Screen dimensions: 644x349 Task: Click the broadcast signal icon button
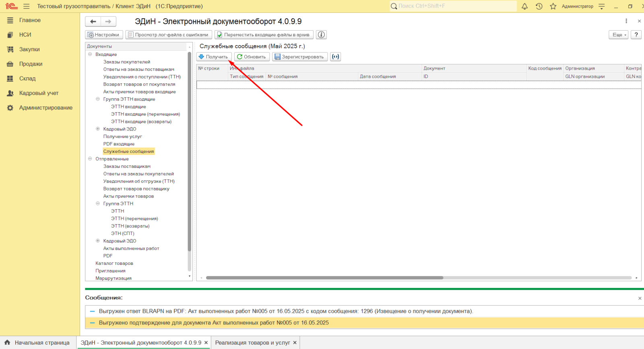pos(335,57)
